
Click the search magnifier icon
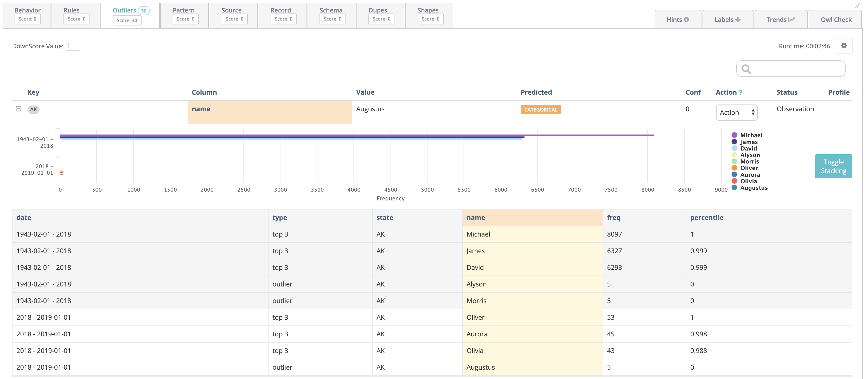click(x=746, y=69)
